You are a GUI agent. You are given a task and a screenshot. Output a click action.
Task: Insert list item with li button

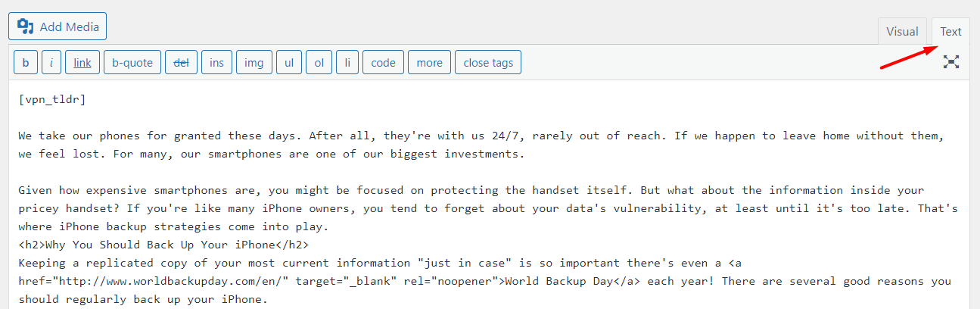pos(347,63)
